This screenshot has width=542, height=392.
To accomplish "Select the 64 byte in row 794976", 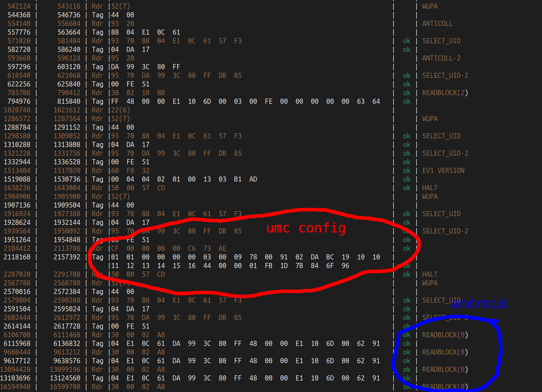I will [x=376, y=102].
